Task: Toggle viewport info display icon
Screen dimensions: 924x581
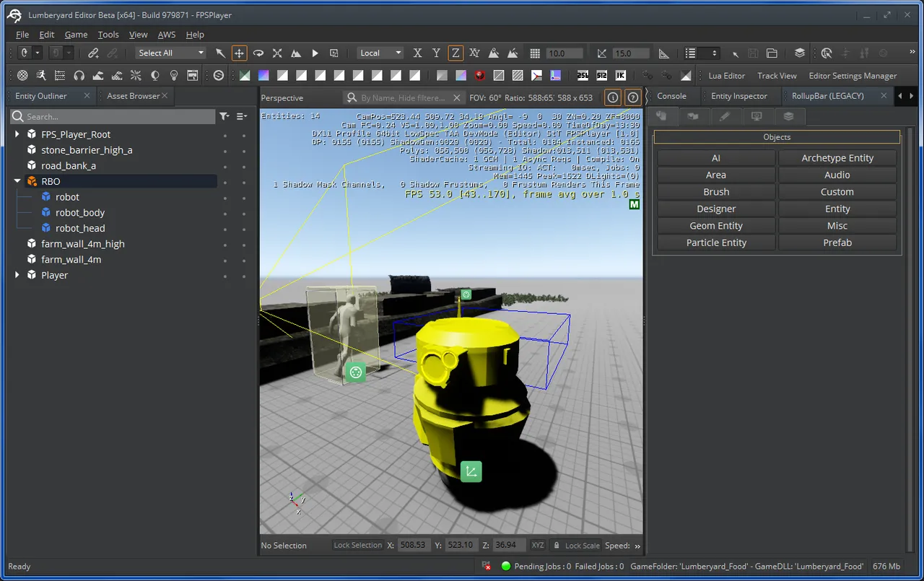Action: pyautogui.click(x=613, y=97)
